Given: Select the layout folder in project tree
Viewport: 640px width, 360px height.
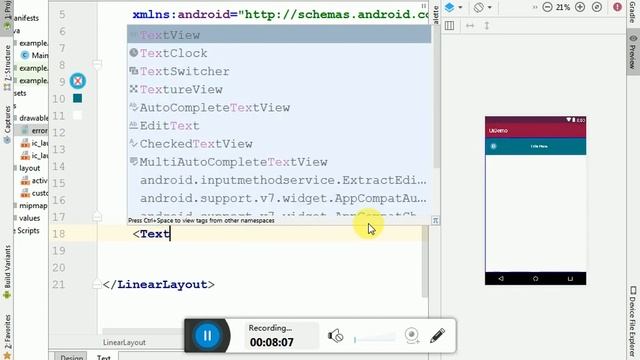Looking at the screenshot, I should tap(29, 168).
